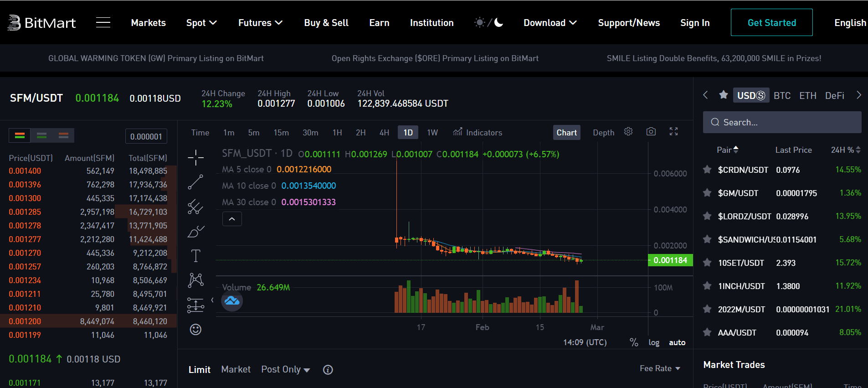Switch to the Depth chart tab

(x=603, y=133)
